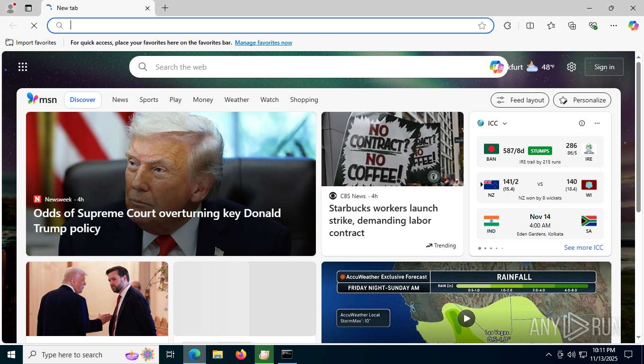Open the ICC card info icon

point(582,123)
